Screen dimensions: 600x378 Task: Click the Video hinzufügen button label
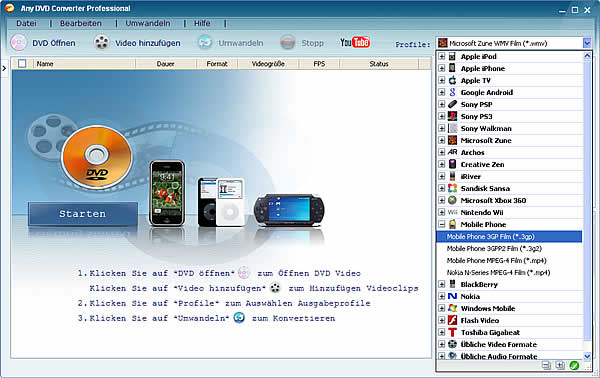tap(148, 43)
